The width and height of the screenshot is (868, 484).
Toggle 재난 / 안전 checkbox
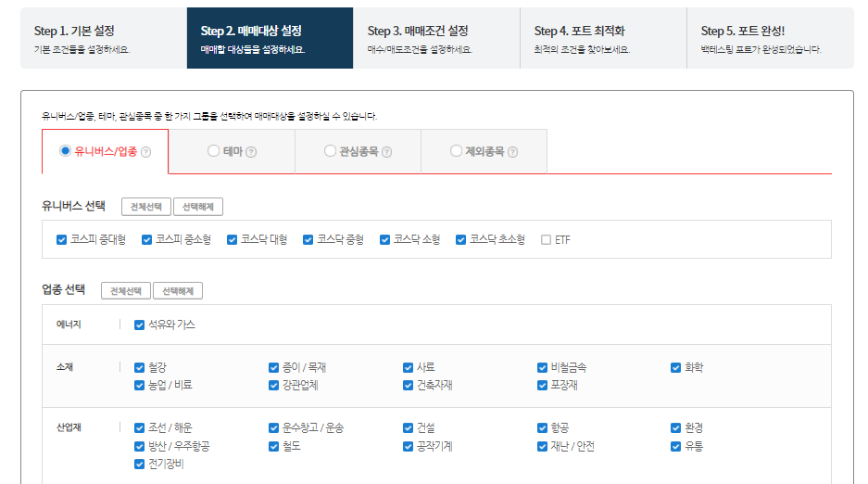tap(543, 446)
